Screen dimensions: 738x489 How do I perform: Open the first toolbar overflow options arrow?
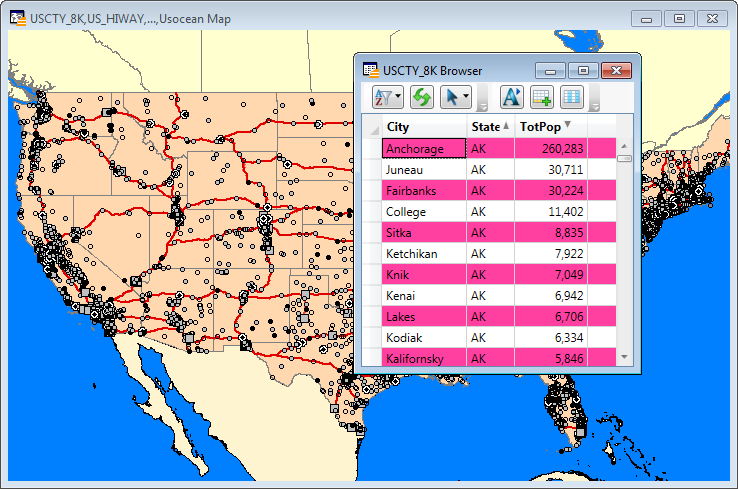(x=482, y=106)
